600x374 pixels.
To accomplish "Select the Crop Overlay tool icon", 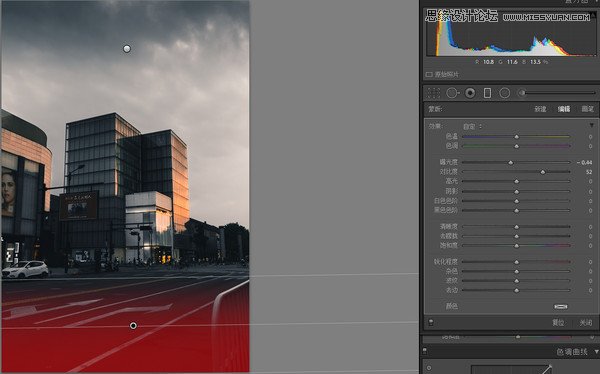I will (434, 93).
